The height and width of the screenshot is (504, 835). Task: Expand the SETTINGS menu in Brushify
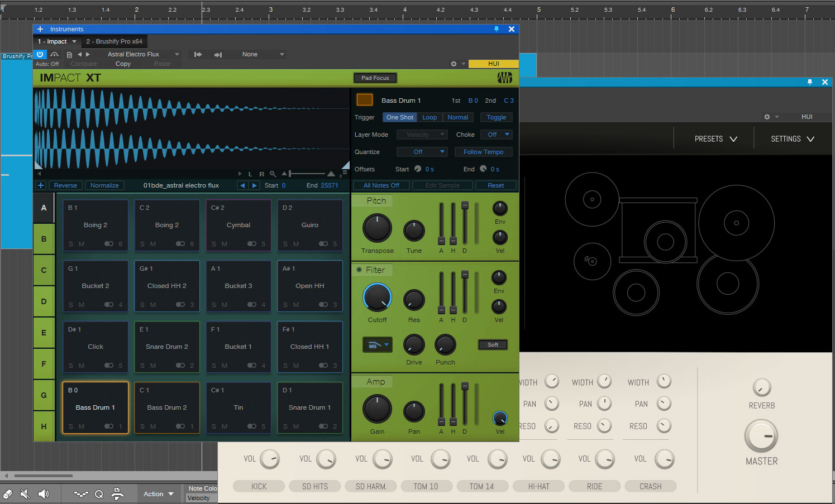793,138
